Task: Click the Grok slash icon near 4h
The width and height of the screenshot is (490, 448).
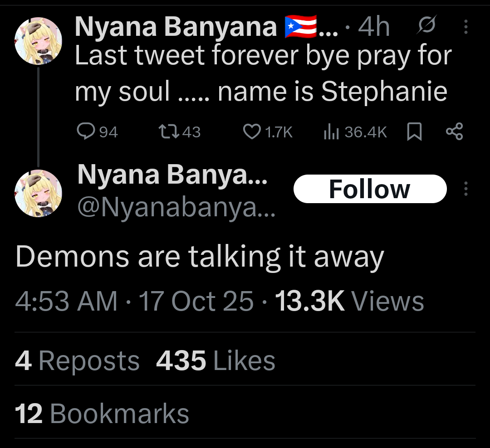Action: 426,26
